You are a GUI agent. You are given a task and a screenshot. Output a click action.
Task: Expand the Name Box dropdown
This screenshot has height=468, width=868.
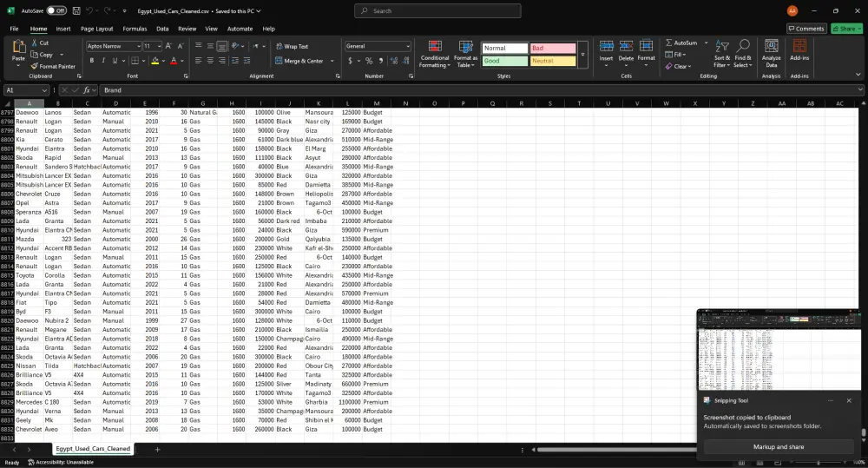pyautogui.click(x=44, y=90)
